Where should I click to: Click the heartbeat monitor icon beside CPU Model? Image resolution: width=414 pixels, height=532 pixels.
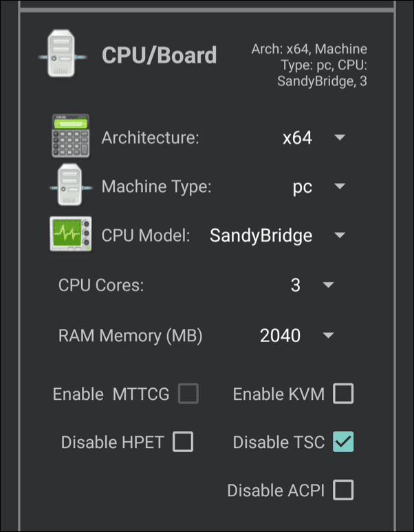pos(71,235)
